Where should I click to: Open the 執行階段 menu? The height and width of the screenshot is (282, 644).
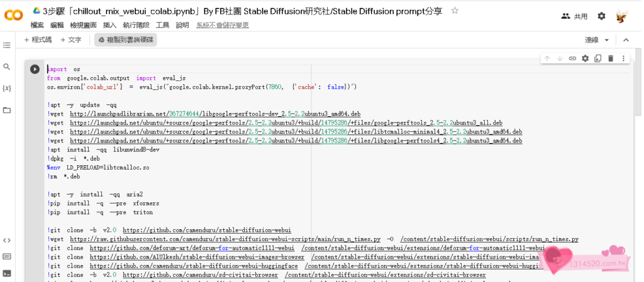pyautogui.click(x=136, y=25)
